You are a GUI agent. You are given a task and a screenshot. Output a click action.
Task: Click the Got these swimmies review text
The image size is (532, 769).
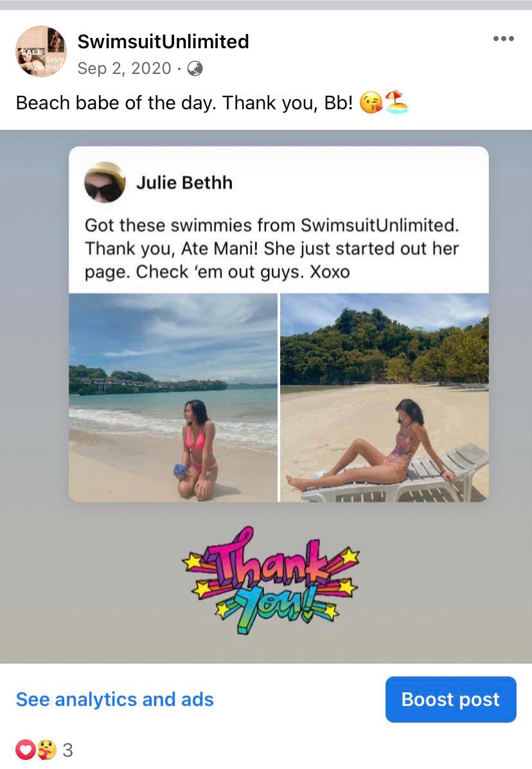pos(272,249)
